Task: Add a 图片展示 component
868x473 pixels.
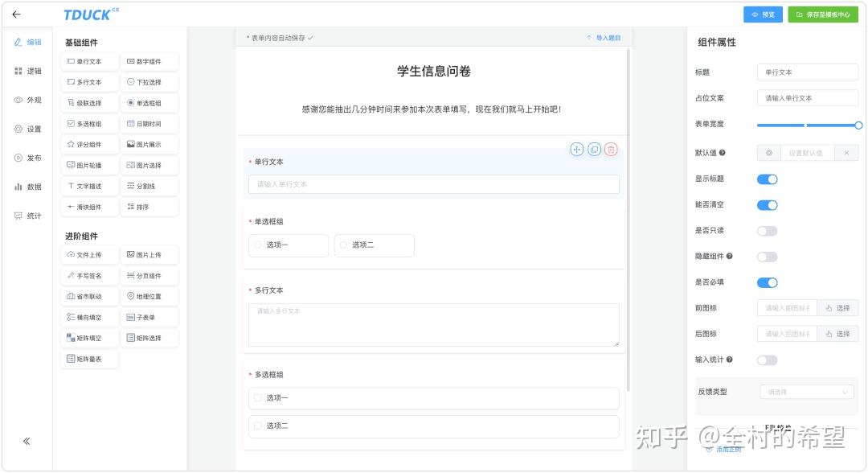Action: tap(149, 145)
